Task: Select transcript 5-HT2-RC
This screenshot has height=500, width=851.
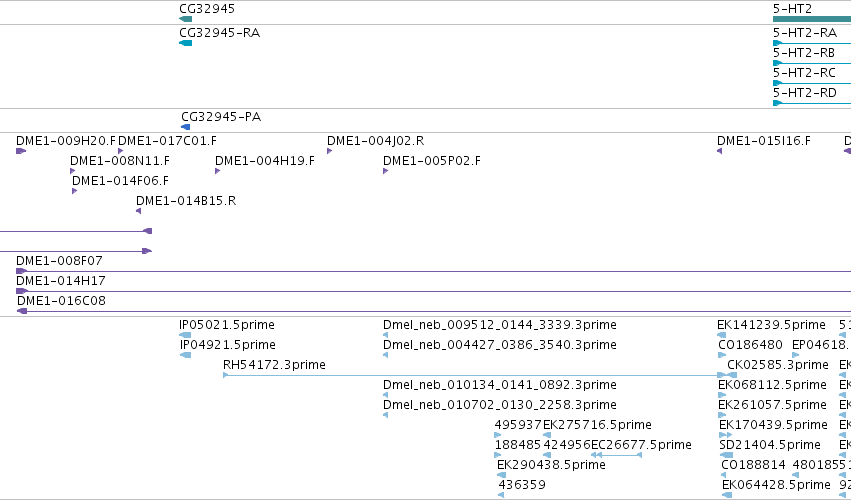Action: coord(804,73)
